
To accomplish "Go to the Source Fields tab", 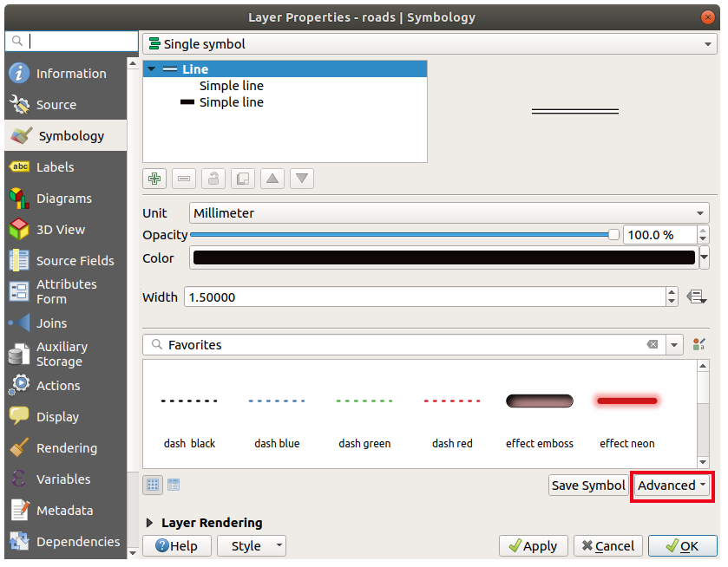I will pyautogui.click(x=75, y=261).
